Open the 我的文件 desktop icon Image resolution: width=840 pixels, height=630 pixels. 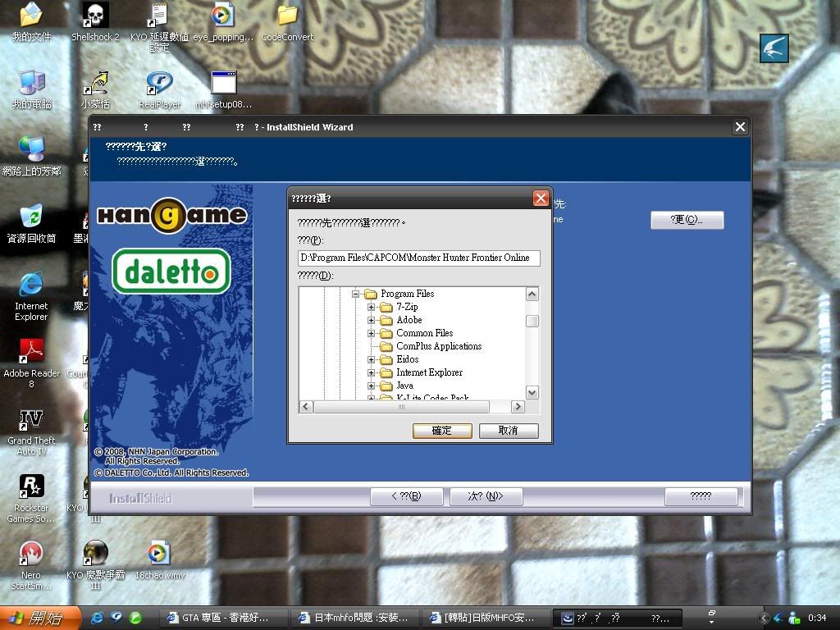[x=32, y=21]
